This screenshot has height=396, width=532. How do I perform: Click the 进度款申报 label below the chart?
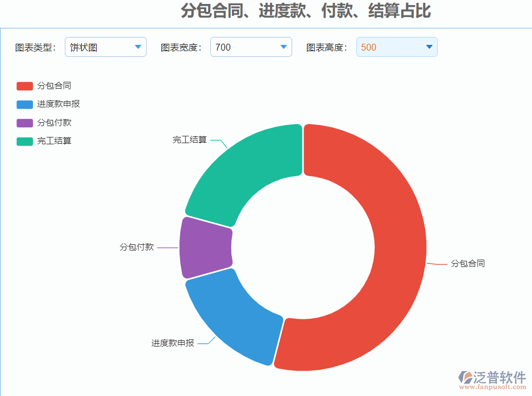tap(172, 343)
